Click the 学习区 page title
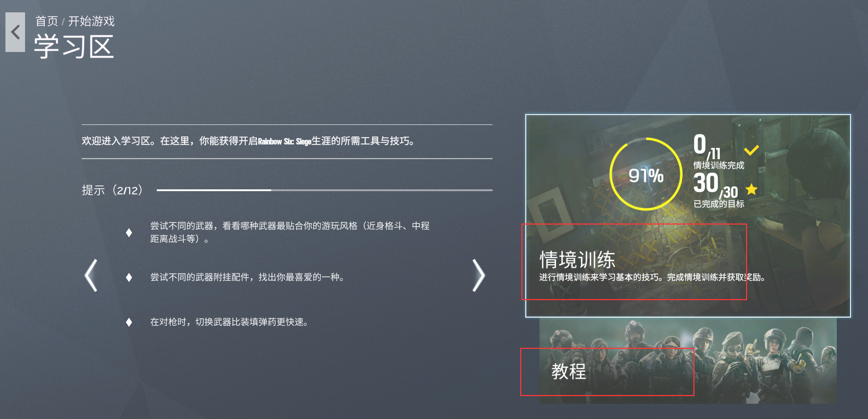868x419 pixels. pyautogui.click(x=74, y=47)
